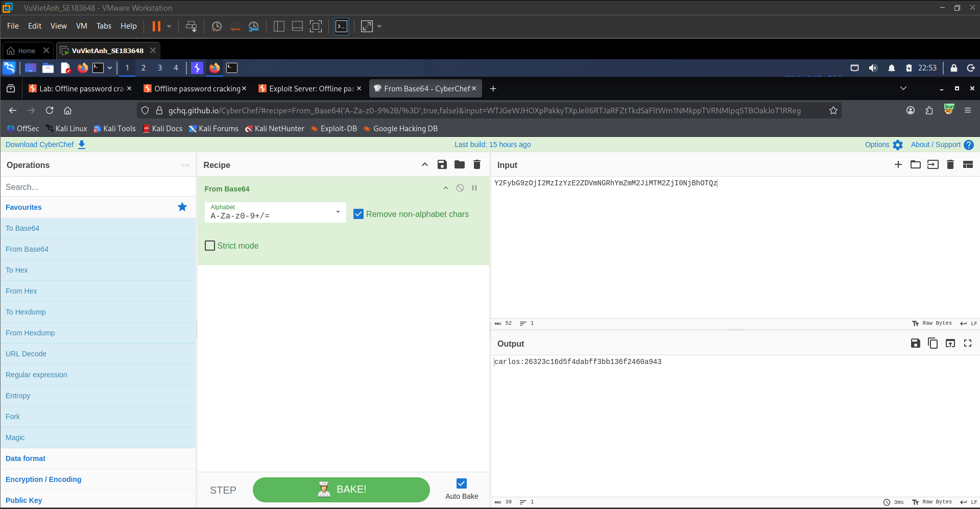List all browser tabs dropdown chevron
The height and width of the screenshot is (509, 980).
tap(903, 88)
